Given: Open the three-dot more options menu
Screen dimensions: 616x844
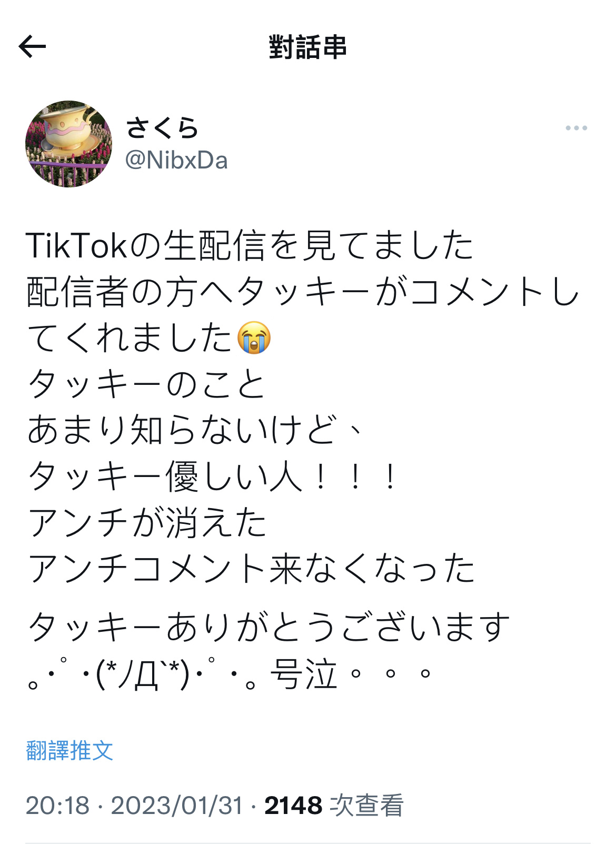Looking at the screenshot, I should point(576,128).
